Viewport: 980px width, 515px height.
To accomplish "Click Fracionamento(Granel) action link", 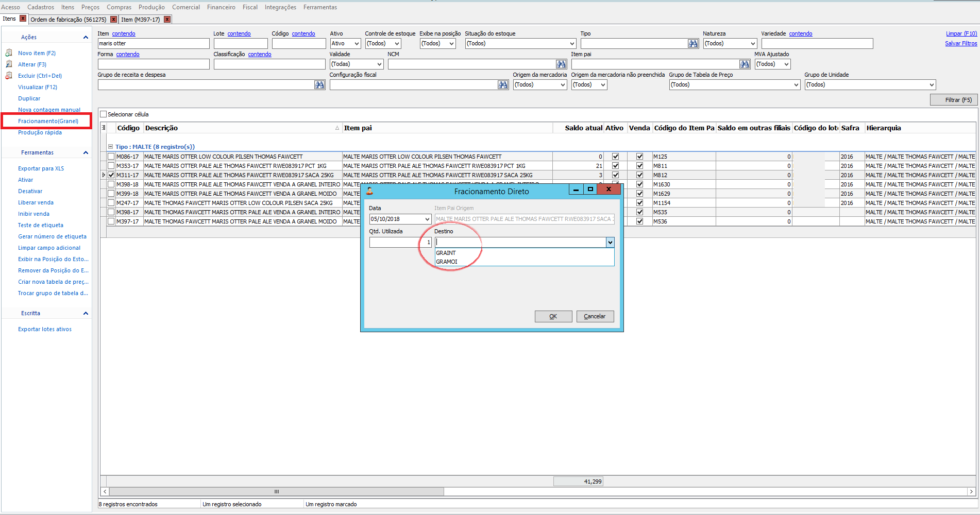I will click(48, 121).
